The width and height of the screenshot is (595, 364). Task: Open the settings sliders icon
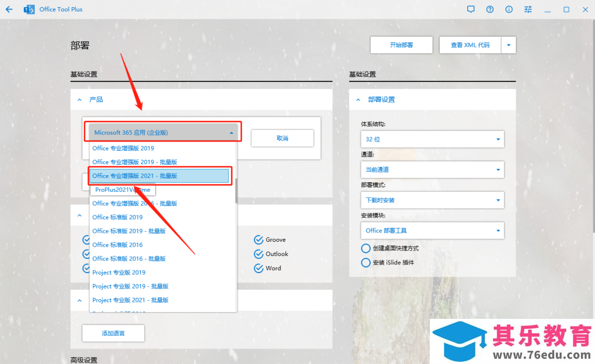[528, 9]
